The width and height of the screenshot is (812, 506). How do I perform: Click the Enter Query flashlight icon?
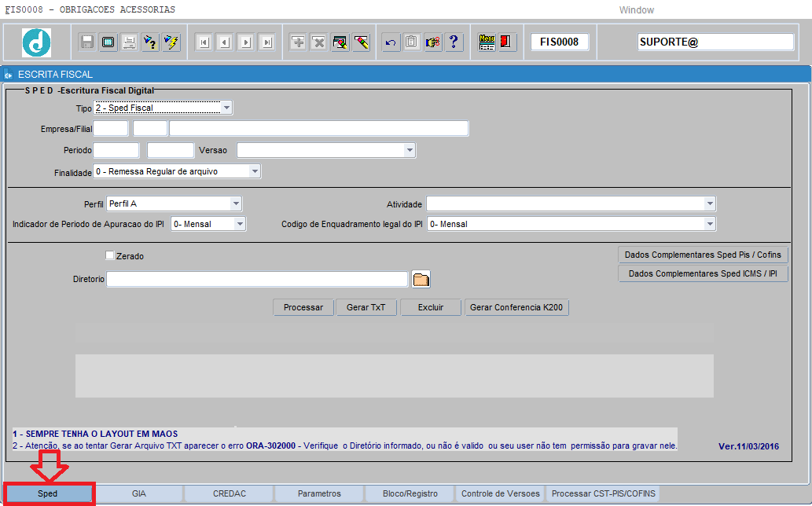150,42
